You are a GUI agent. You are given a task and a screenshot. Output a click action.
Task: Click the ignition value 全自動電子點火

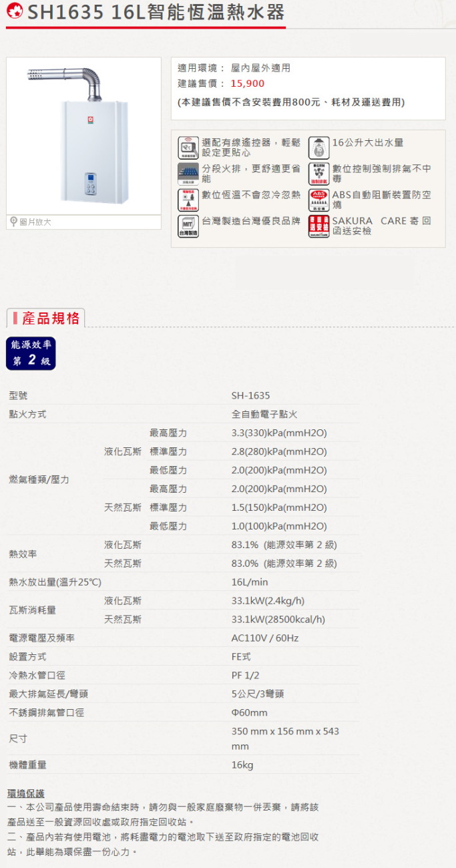[264, 414]
